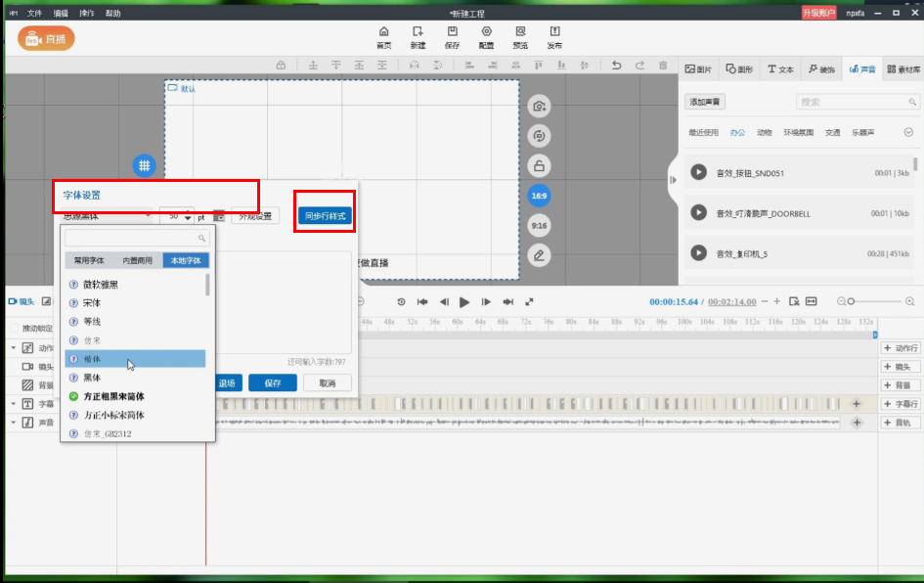This screenshot has width=924, height=583.
Task: Play the 音效_按钮_SND051 sound preview
Action: pyautogui.click(x=699, y=172)
